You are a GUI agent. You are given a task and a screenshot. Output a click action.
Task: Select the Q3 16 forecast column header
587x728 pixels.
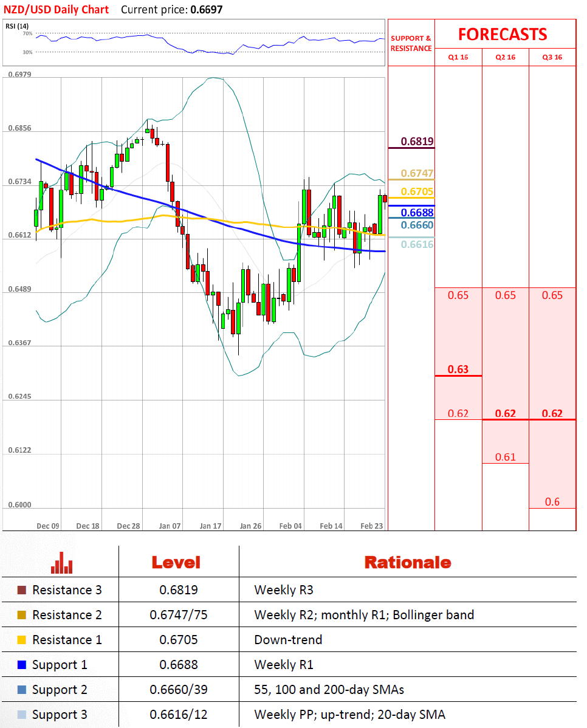[x=552, y=57]
